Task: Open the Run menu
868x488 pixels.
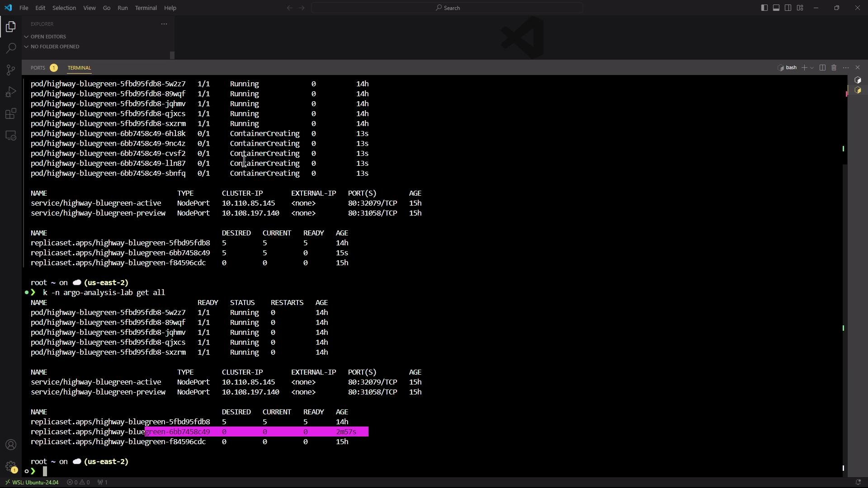Action: click(123, 8)
